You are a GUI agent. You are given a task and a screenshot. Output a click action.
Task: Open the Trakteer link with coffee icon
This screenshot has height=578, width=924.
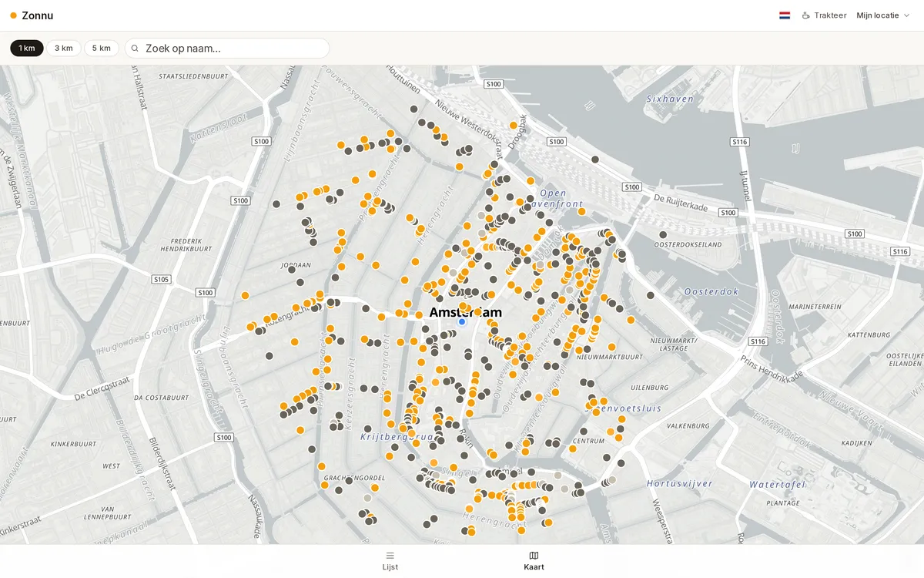(824, 15)
